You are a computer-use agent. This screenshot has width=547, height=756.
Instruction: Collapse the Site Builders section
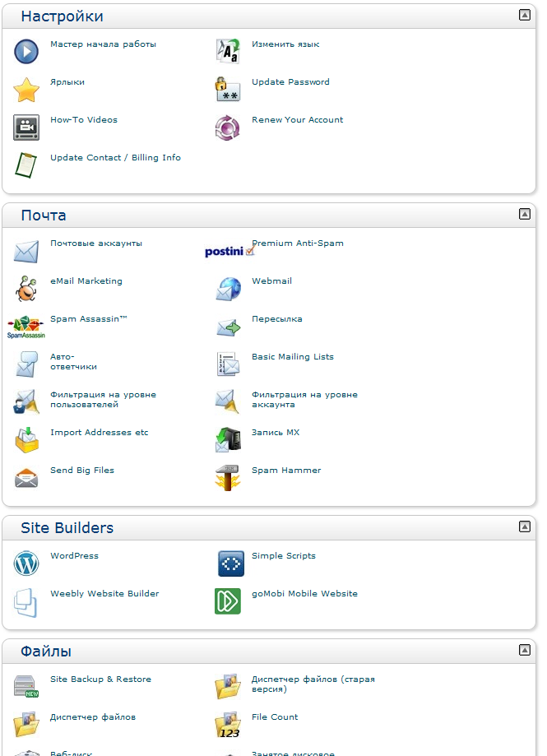(x=524, y=526)
